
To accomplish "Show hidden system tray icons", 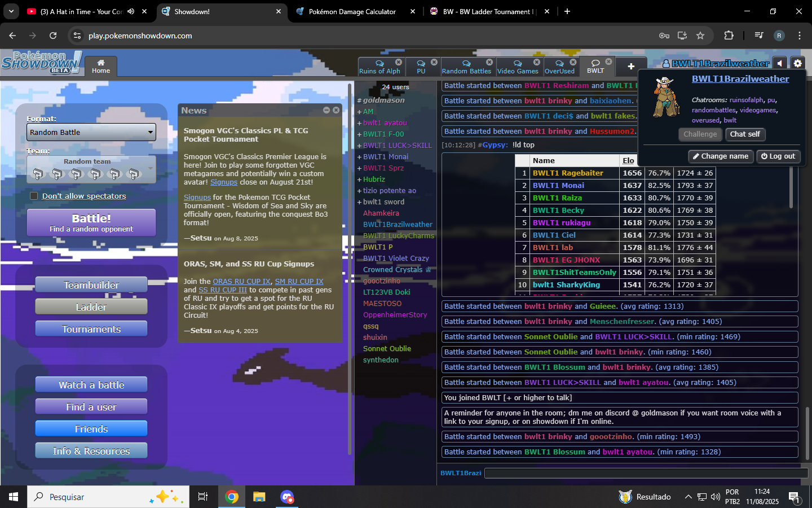I will [x=688, y=497].
